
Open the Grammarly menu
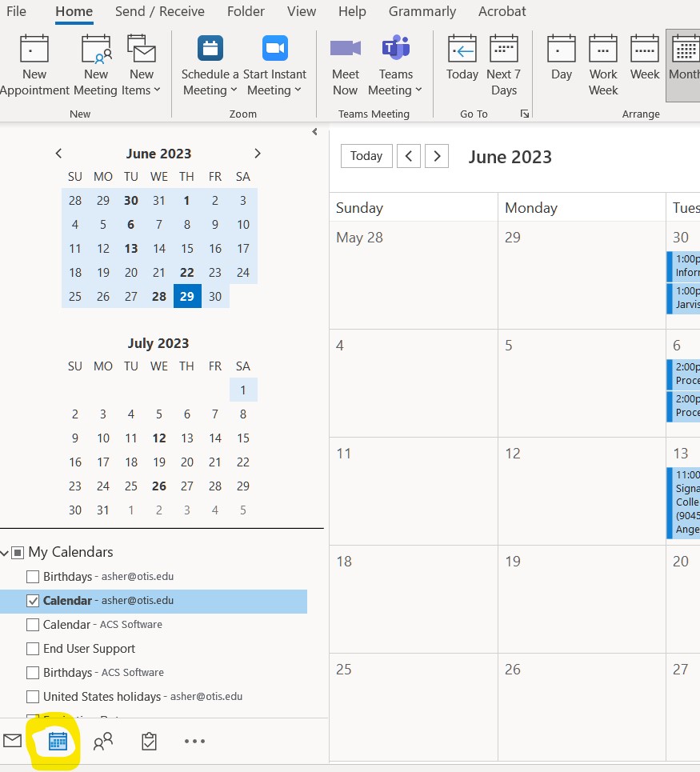pos(422,11)
